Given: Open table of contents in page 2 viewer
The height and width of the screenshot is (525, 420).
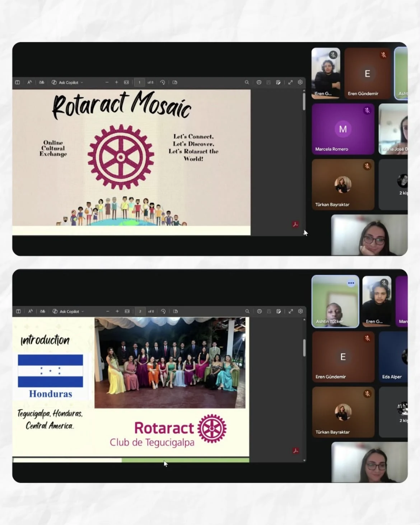Looking at the screenshot, I should click(18, 311).
